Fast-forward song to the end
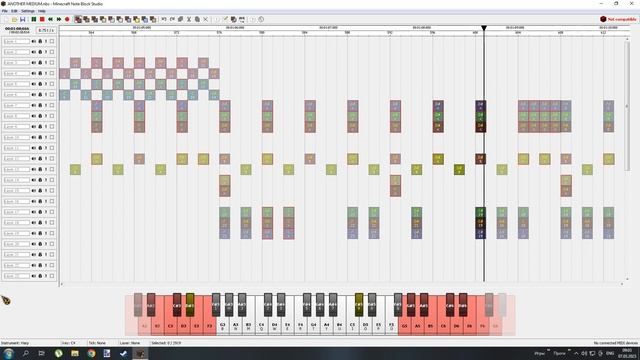The height and width of the screenshot is (360, 640). 59,19
